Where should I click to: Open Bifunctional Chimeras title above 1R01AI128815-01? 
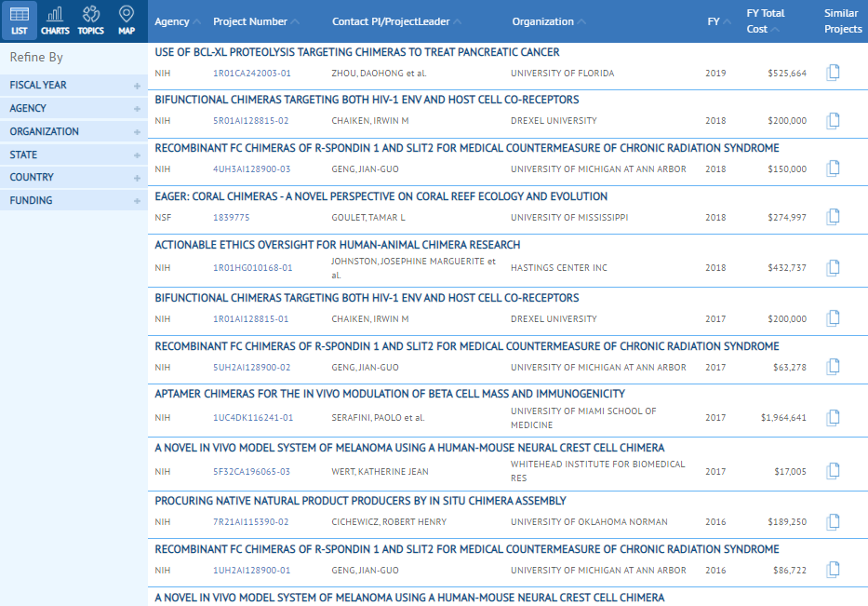point(367,298)
